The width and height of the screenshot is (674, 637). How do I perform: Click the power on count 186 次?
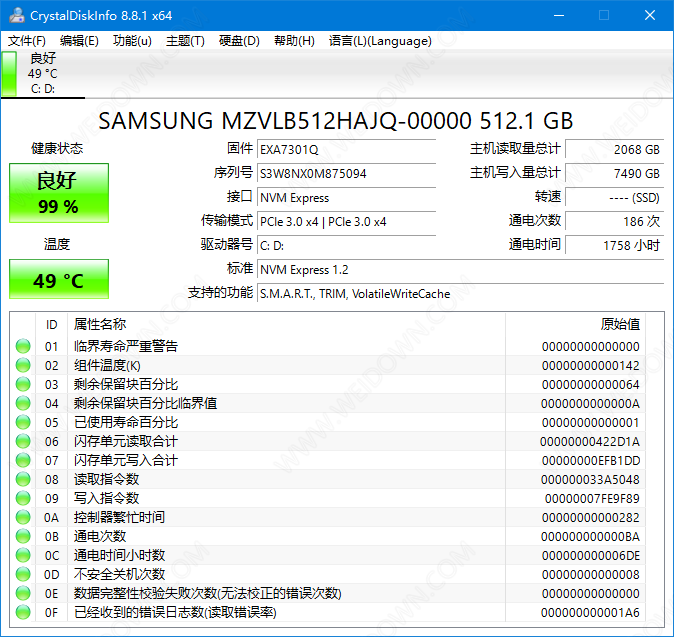(x=615, y=221)
